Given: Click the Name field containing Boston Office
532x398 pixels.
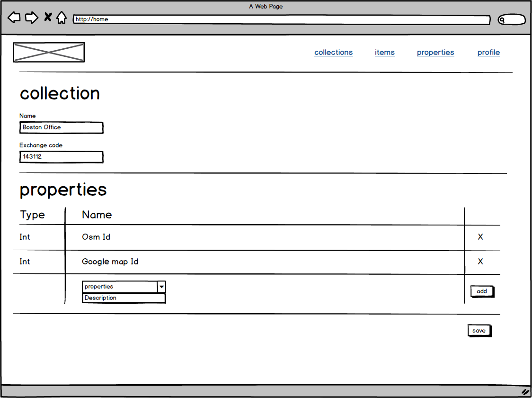Looking at the screenshot, I should click(62, 127).
